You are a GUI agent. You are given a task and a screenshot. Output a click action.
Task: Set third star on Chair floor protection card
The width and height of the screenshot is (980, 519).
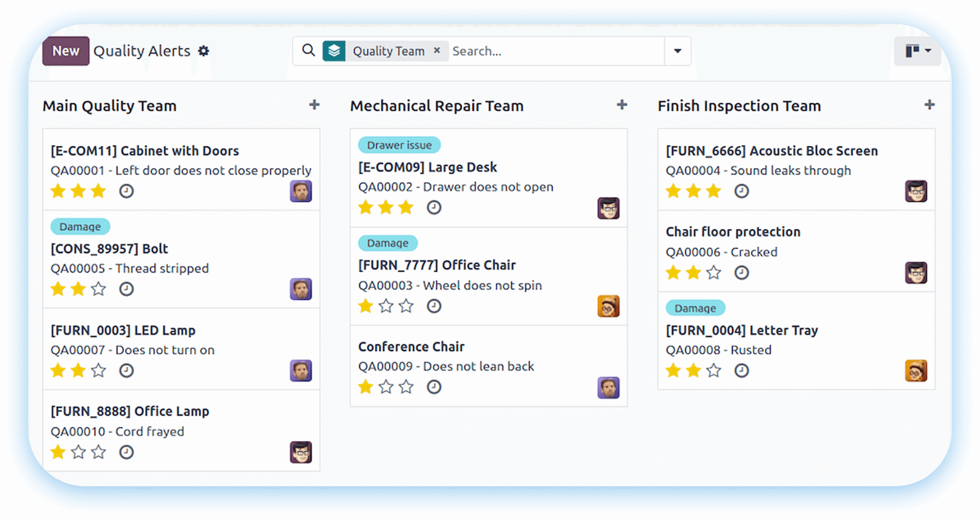pyautogui.click(x=714, y=273)
